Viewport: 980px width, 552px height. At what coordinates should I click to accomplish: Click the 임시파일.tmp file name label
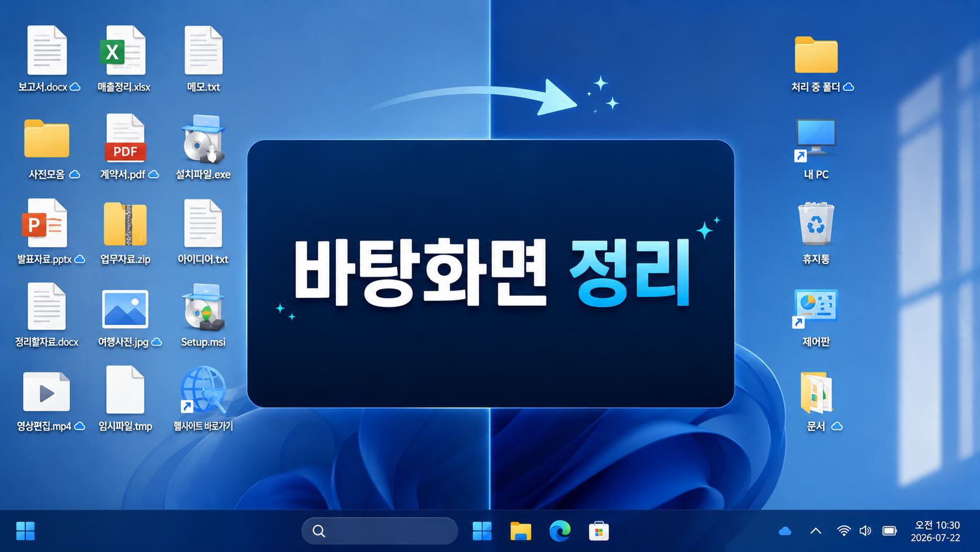coord(125,426)
